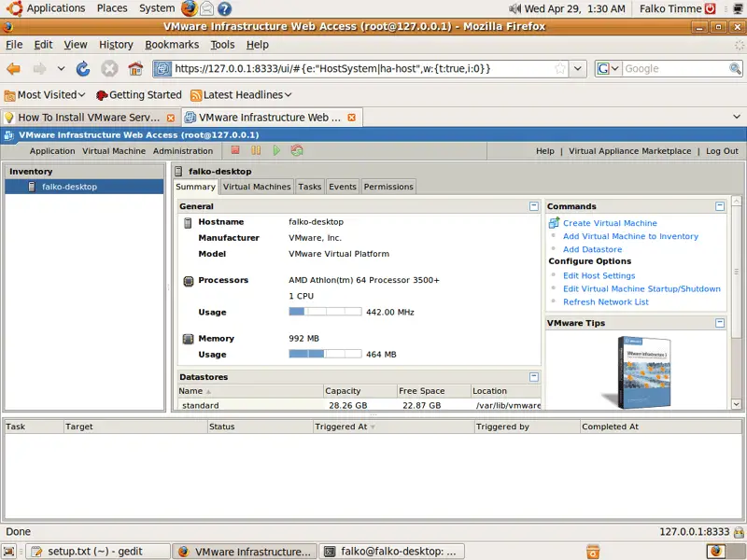The height and width of the screenshot is (560, 747).
Task: Expand the Most Visited bookmarks dropdown
Action: click(x=81, y=95)
